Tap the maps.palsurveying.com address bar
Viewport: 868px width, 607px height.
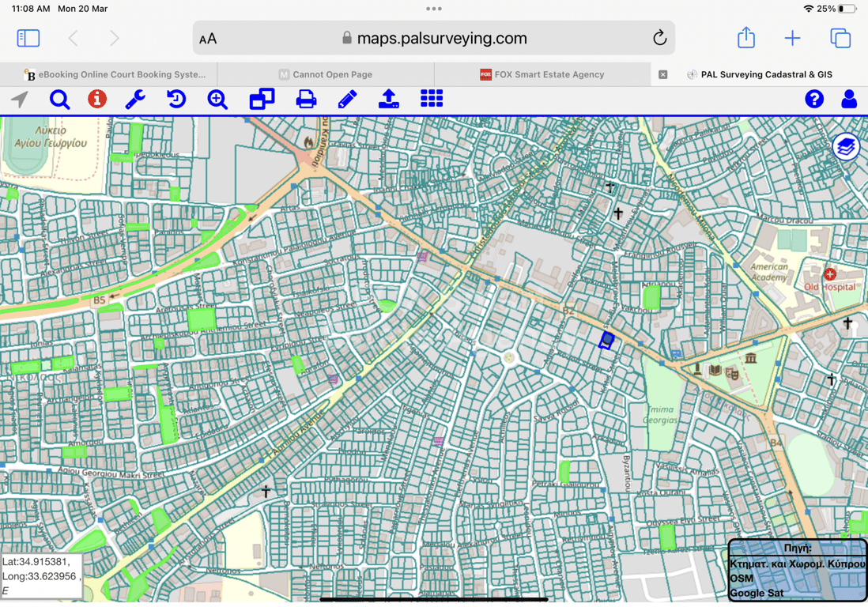tap(433, 38)
